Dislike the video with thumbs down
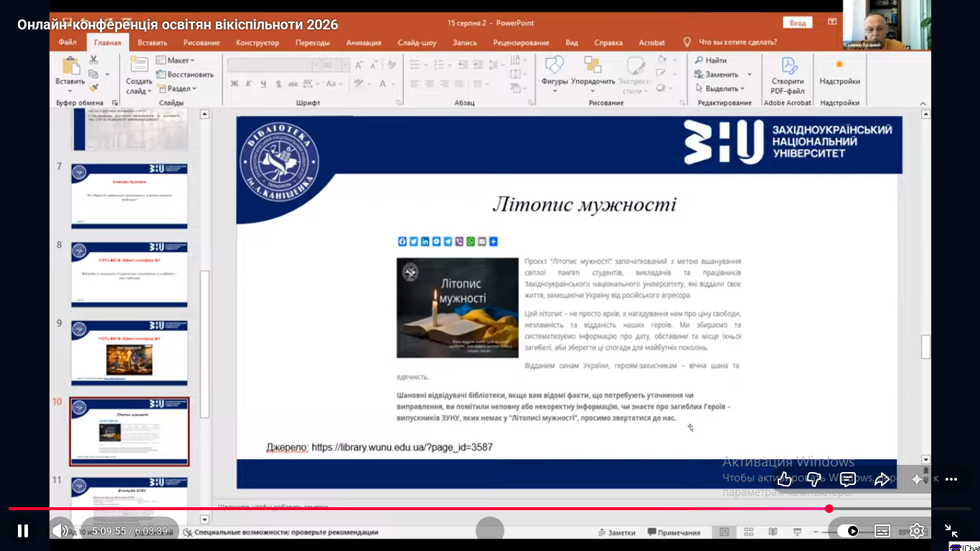 [814, 479]
